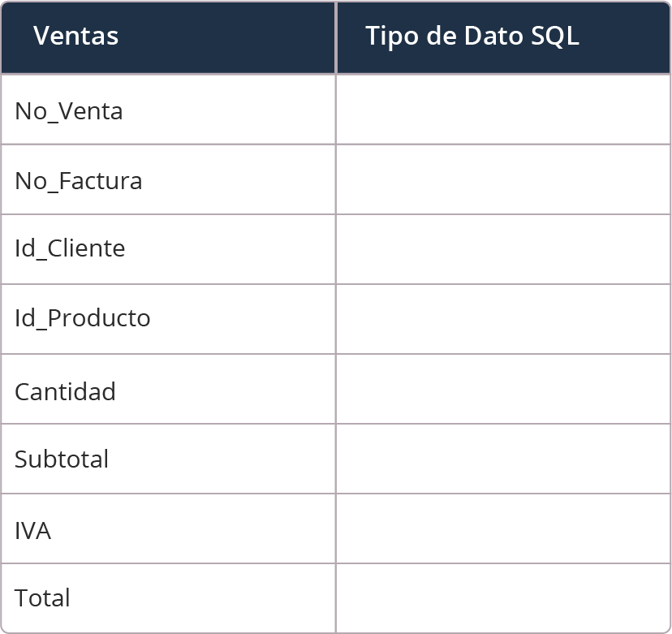This screenshot has height=634, width=672.
Task: Select the No_Factura field cell
Action: point(169,179)
